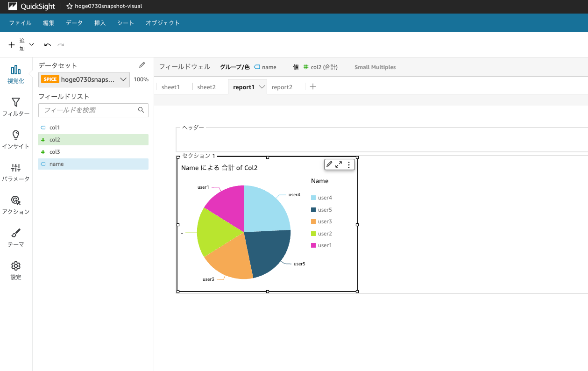The height and width of the screenshot is (371, 588).
Task: Click the フィールドを検索 search field
Action: [89, 110]
